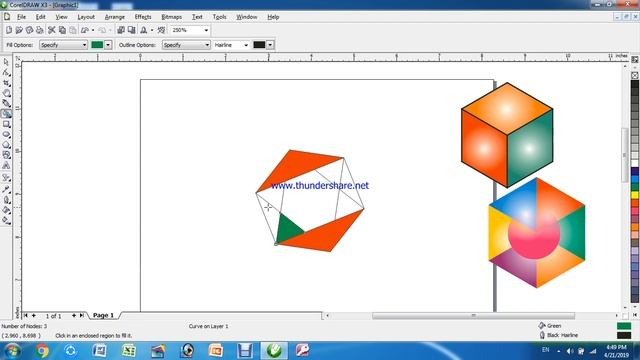
Task: Open the Arrange menu
Action: (x=115, y=17)
